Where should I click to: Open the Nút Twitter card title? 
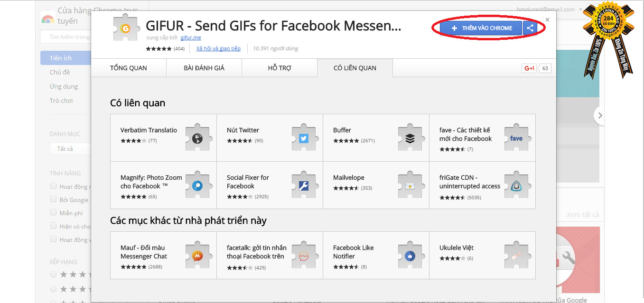(243, 130)
